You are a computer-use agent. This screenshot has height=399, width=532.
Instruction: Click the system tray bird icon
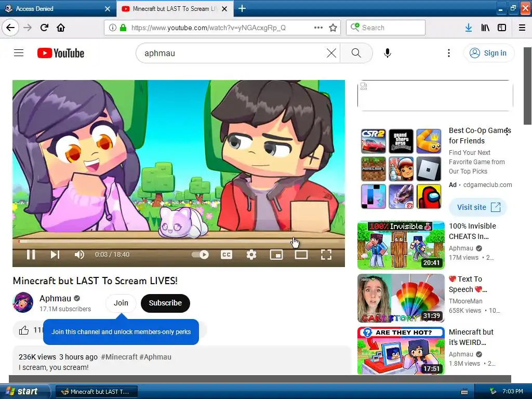click(x=493, y=391)
